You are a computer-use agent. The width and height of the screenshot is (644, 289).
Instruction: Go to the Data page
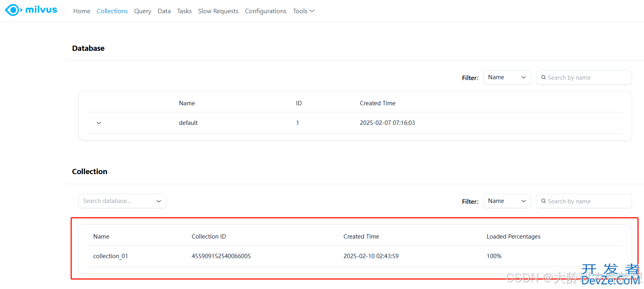coord(164,11)
